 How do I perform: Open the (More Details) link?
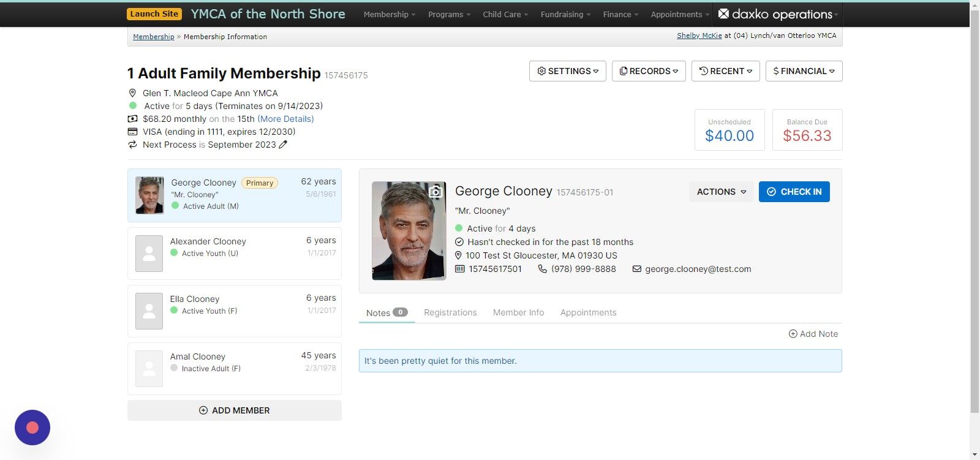285,119
